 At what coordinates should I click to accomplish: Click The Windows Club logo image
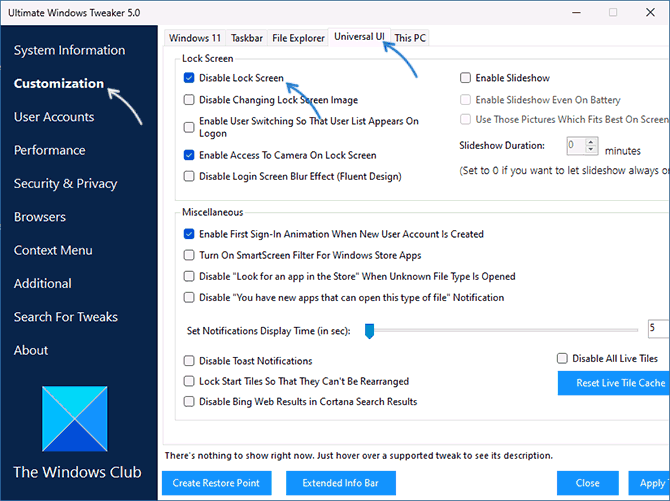(75, 418)
